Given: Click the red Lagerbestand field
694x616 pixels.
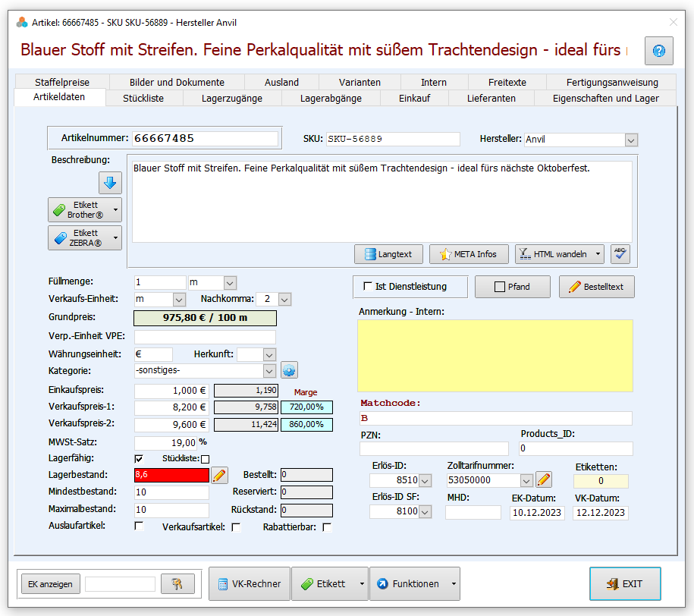Looking at the screenshot, I should [x=171, y=475].
